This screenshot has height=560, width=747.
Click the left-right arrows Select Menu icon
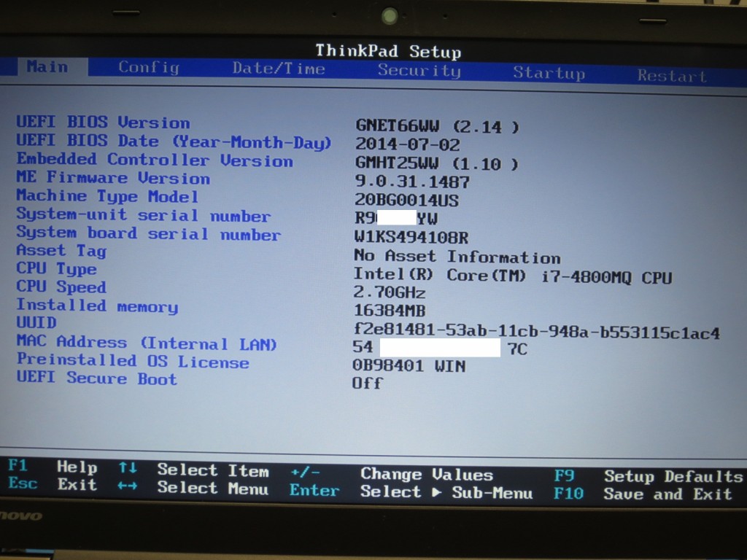[127, 486]
